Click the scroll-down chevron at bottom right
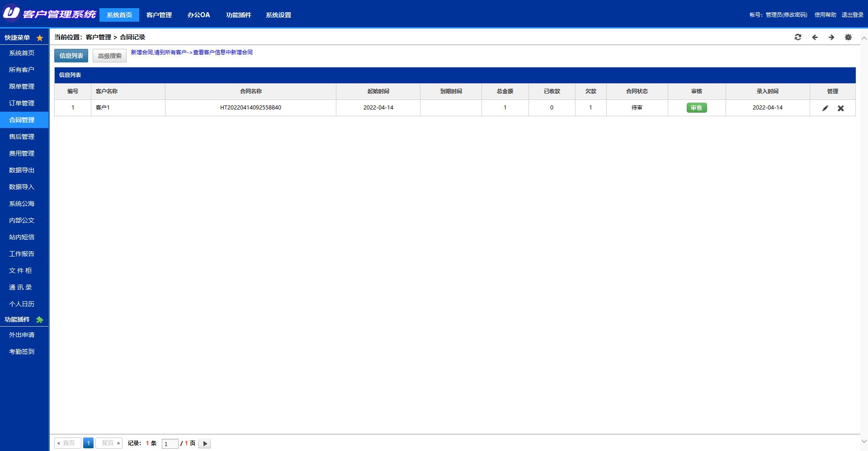 pyautogui.click(x=864, y=441)
